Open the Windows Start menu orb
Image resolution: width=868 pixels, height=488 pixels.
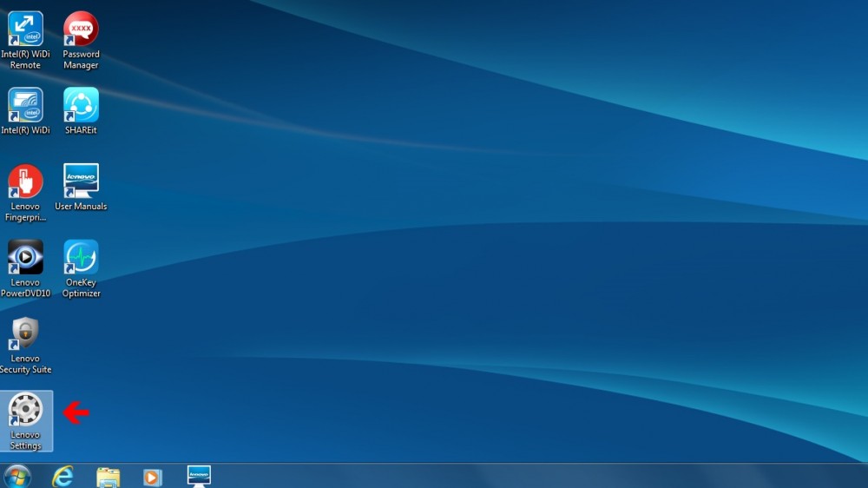click(16, 476)
